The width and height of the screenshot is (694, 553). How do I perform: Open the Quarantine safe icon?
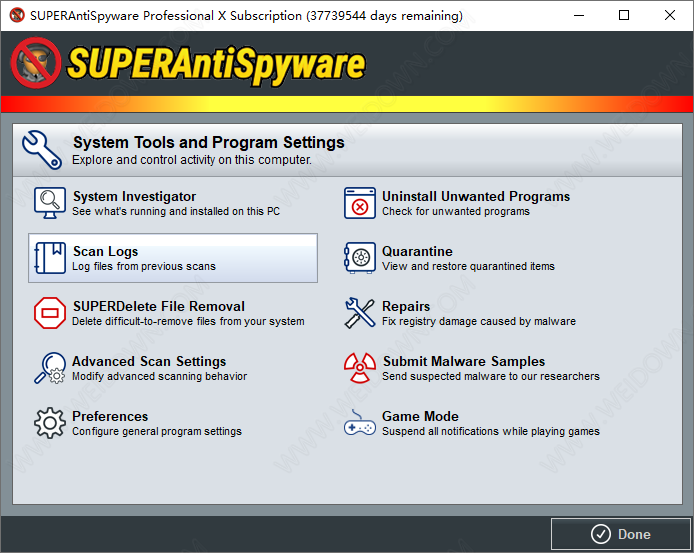click(360, 258)
